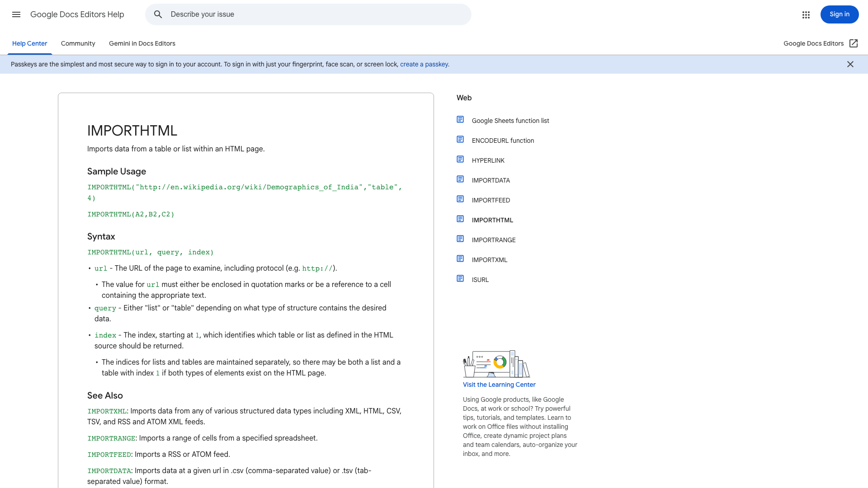Open the IMPORTDATA sidebar article
The height and width of the screenshot is (488, 868).
(x=491, y=180)
